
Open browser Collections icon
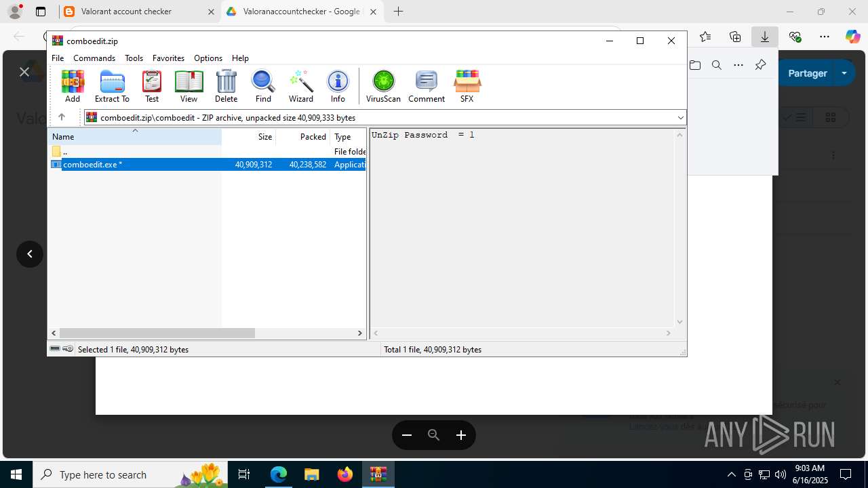[735, 37]
